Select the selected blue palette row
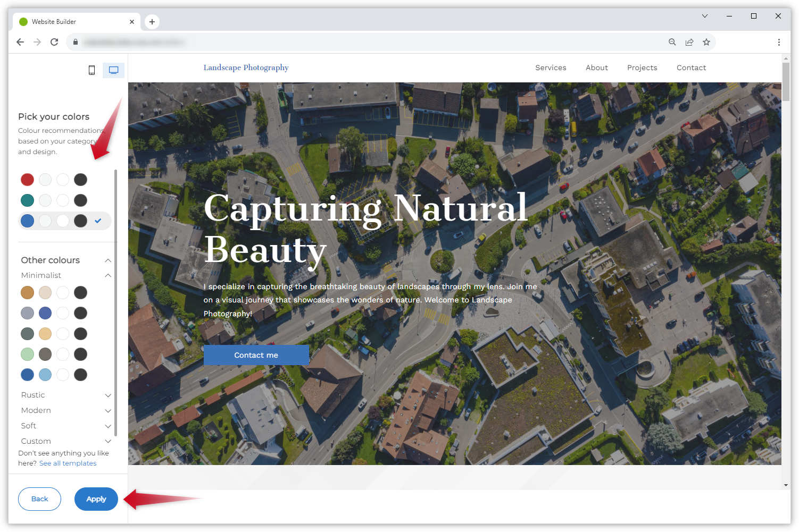This screenshot has height=532, width=799. 64,221
